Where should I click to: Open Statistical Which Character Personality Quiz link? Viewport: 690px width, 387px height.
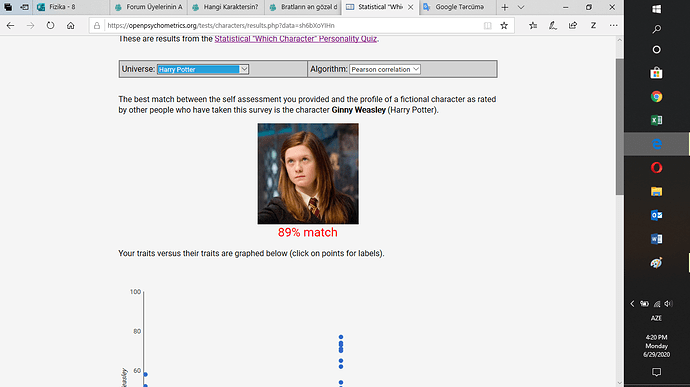[x=295, y=39]
